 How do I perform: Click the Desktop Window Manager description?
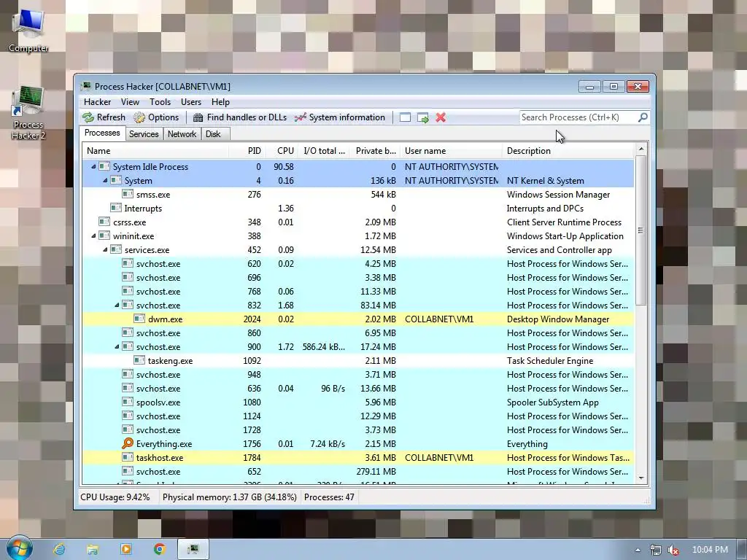[x=558, y=319]
